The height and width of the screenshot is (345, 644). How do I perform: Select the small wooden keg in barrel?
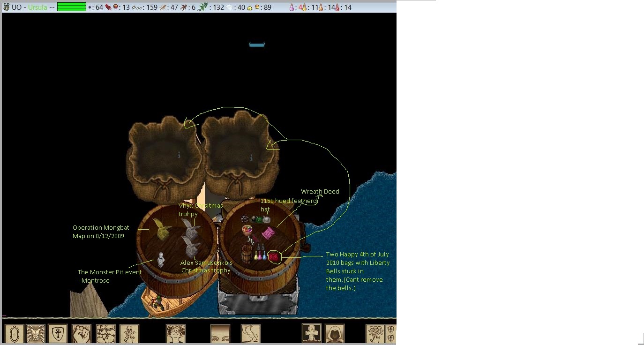click(x=247, y=254)
